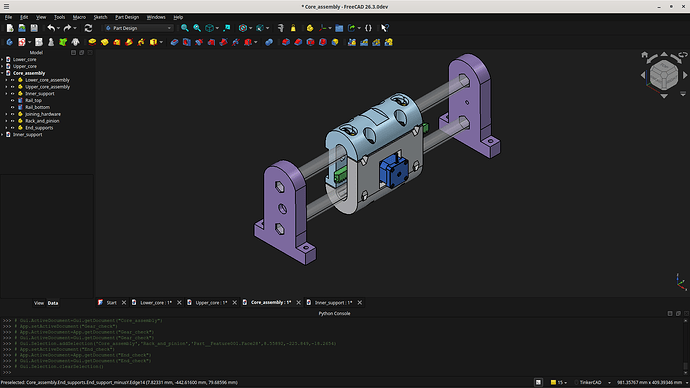
Task: Switch to the Lower_core document tab
Action: (x=156, y=303)
